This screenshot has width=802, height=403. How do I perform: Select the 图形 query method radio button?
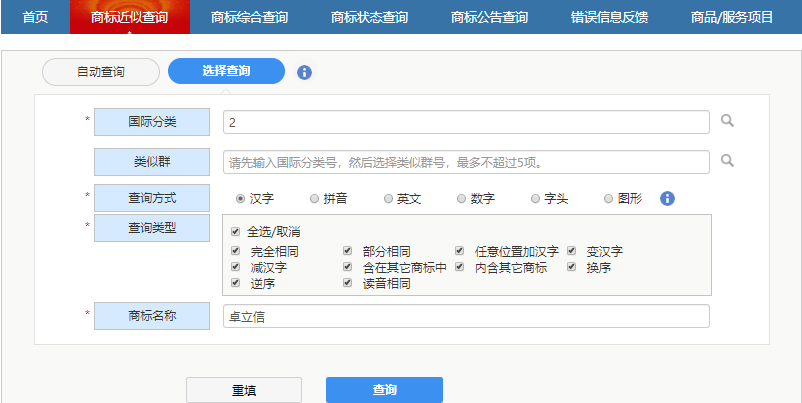(x=608, y=199)
